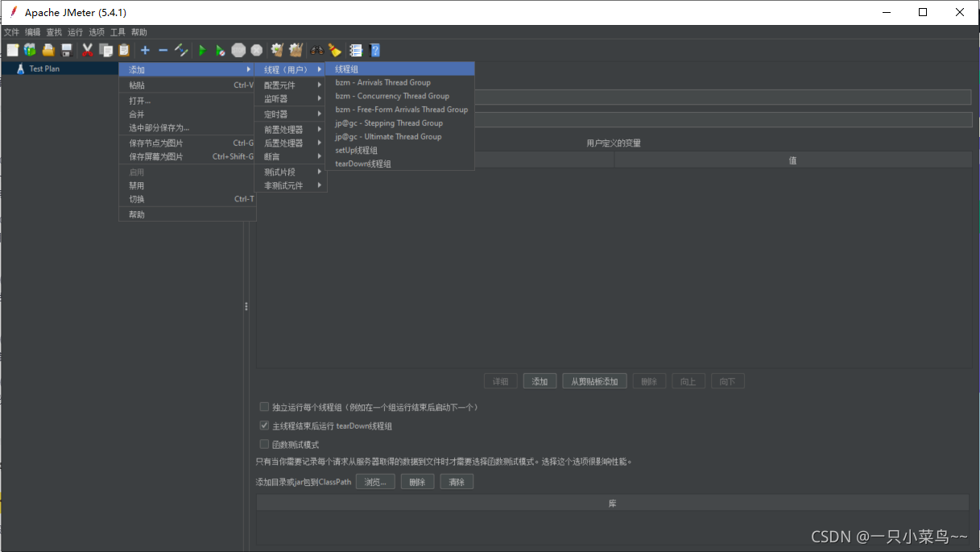
Task: Open the Templates toolbar icon
Action: coord(30,50)
